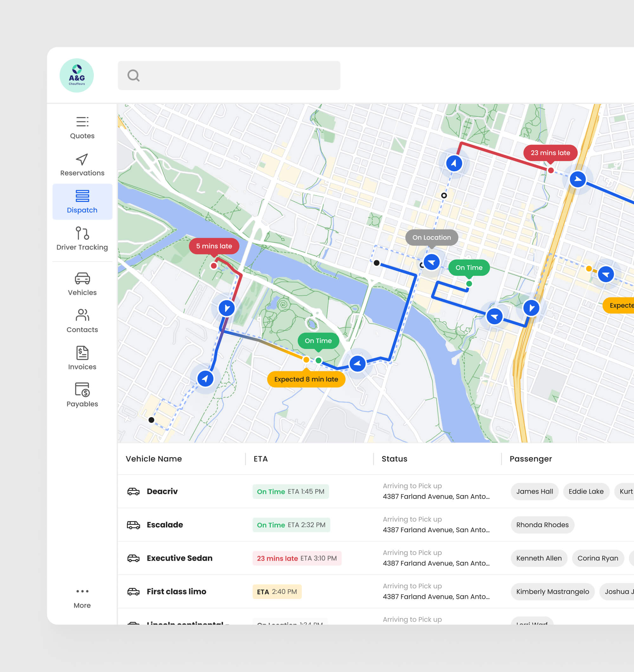Open Payables from the sidebar
Screen dimensions: 634x672
(x=82, y=396)
